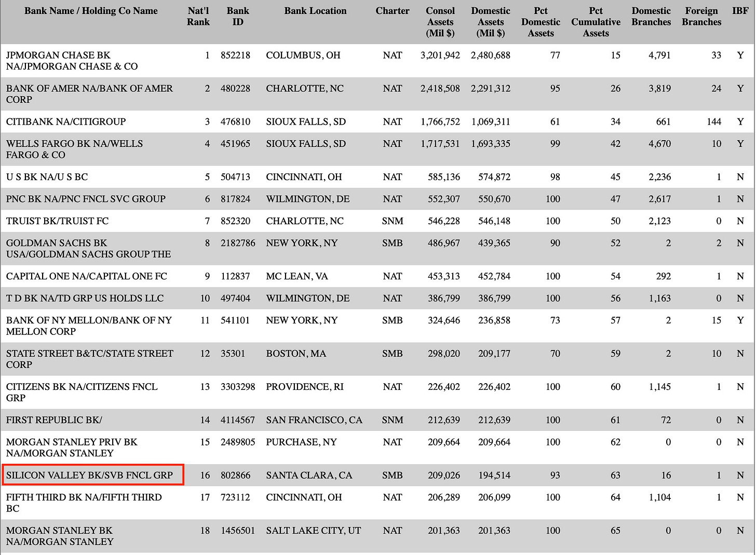Image resolution: width=756 pixels, height=555 pixels.
Task: Click the location "COLUMBUS, OH"
Action: (x=303, y=56)
